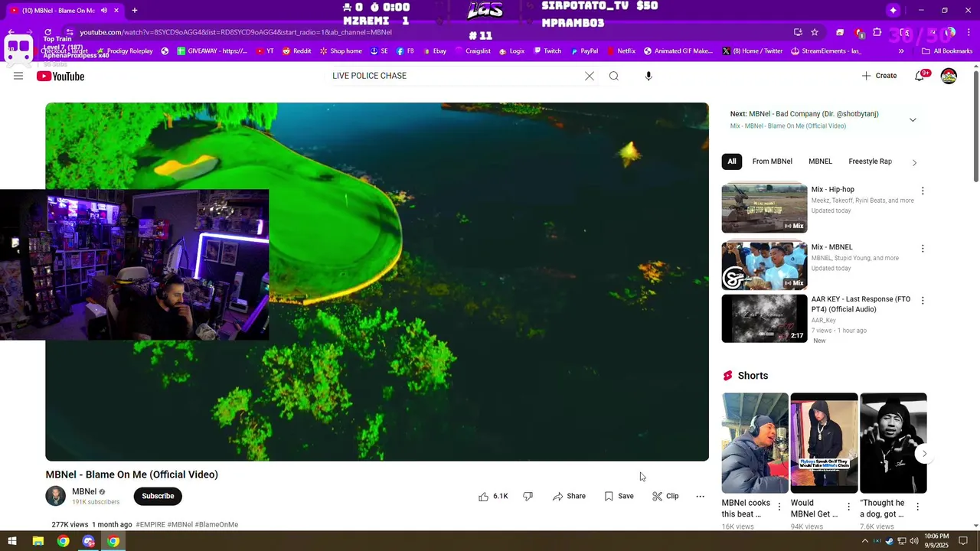Screen dimensions: 980x551
Task: Open more actions under the video
Action: pos(700,496)
